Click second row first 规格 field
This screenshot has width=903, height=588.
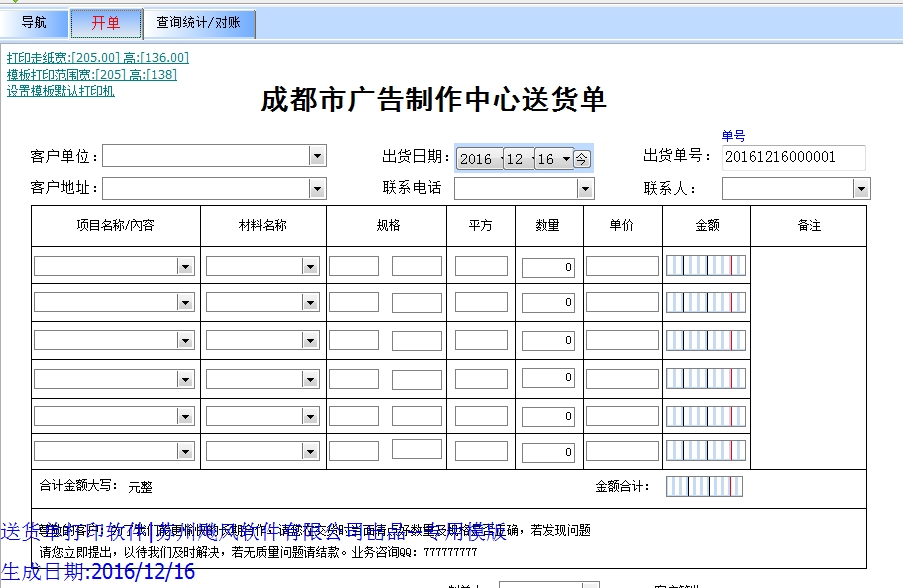point(354,302)
